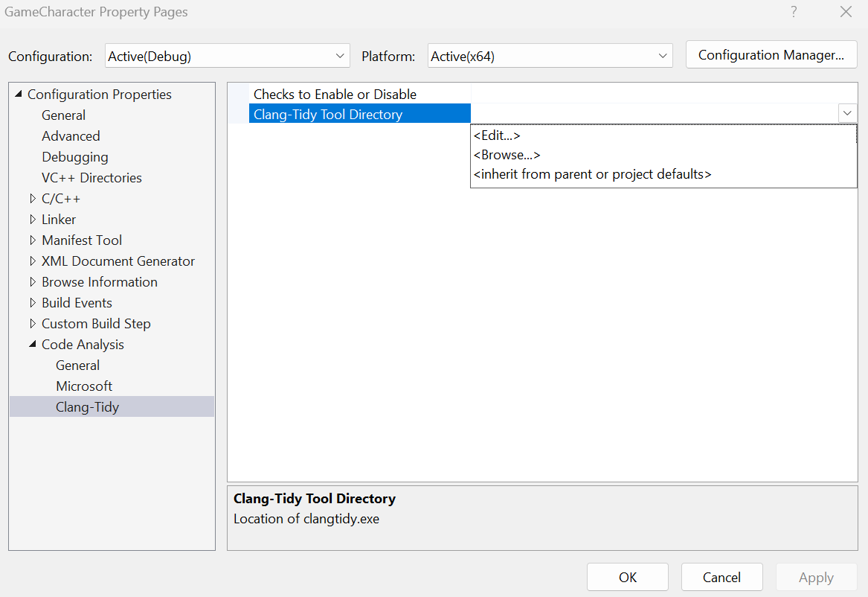Choose the <Browse...> option
This screenshot has height=597, width=868.
pyautogui.click(x=507, y=155)
